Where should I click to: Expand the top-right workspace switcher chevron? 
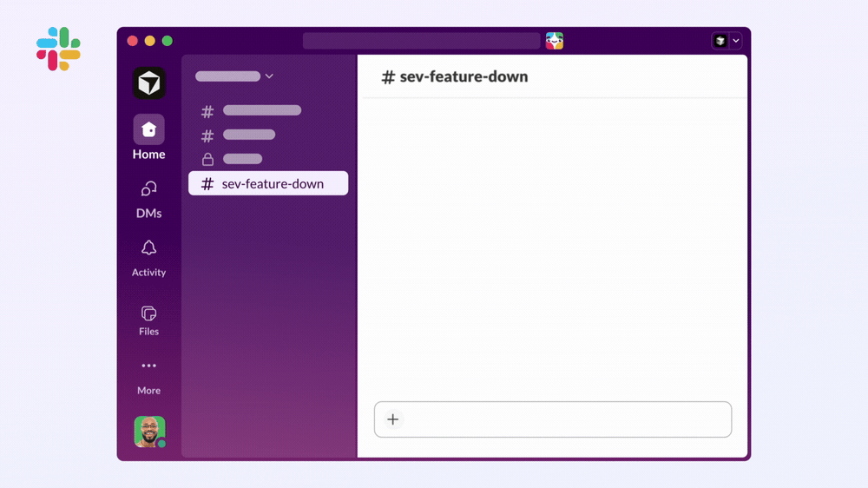click(x=736, y=41)
